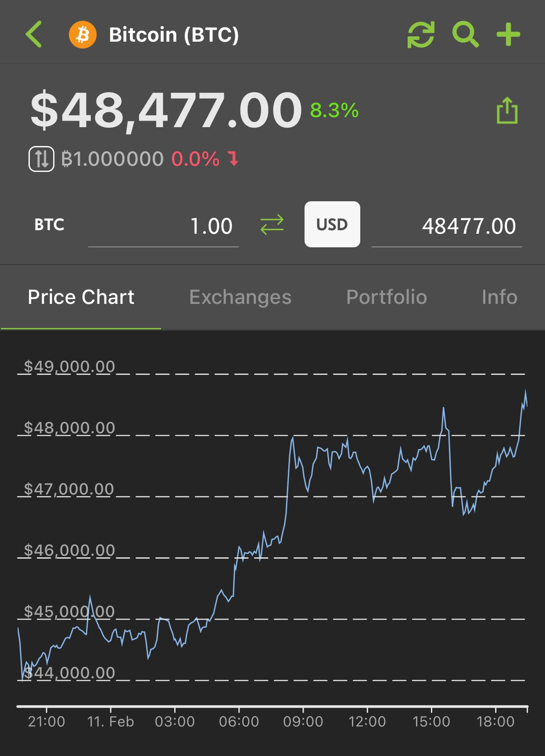The width and height of the screenshot is (545, 756).
Task: Open the search magnifier
Action: tap(465, 35)
